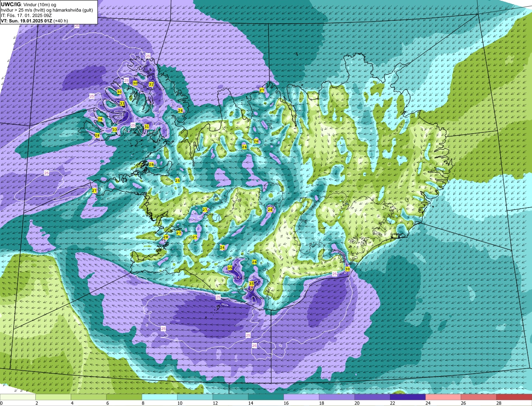532x406 pixels.
Task: Click the legend scale number 28
Action: pyautogui.click(x=498, y=403)
